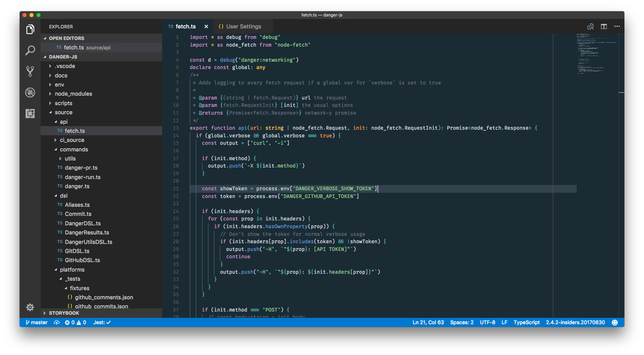
Task: Switch to the User Settings tab
Action: click(x=243, y=26)
